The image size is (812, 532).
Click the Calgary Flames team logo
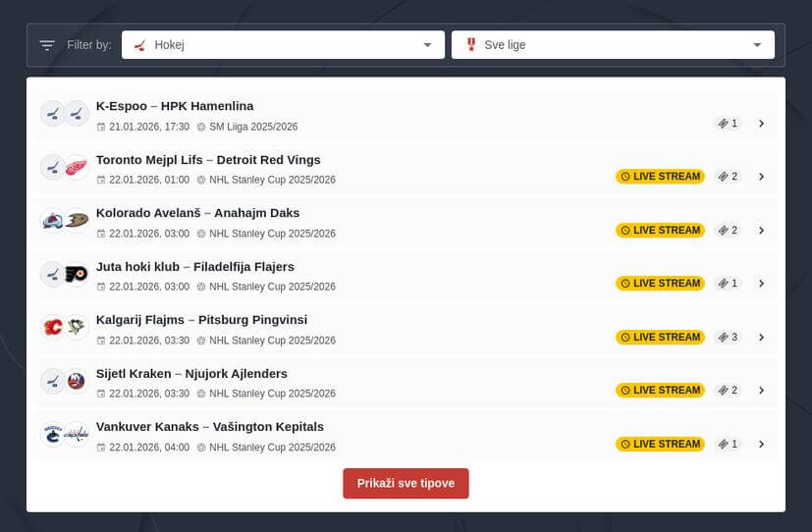pyautogui.click(x=53, y=328)
